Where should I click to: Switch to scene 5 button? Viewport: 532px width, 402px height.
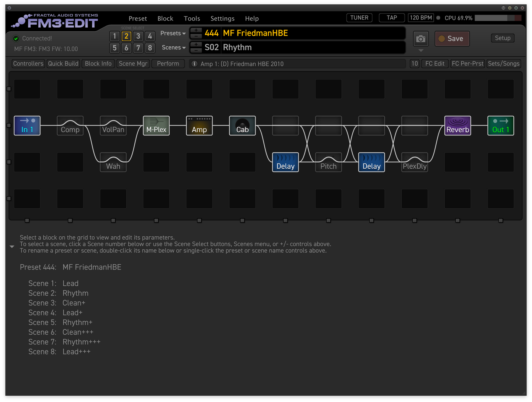114,48
